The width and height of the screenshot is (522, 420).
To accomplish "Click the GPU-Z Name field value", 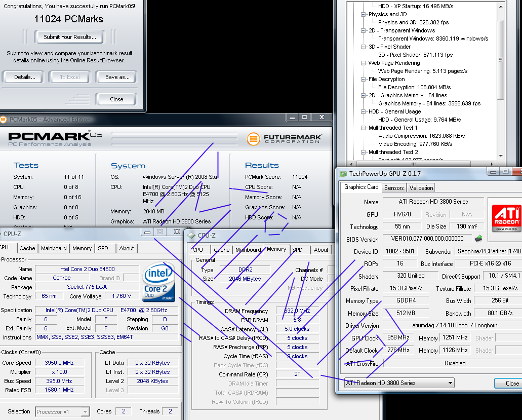I will pos(433,202).
